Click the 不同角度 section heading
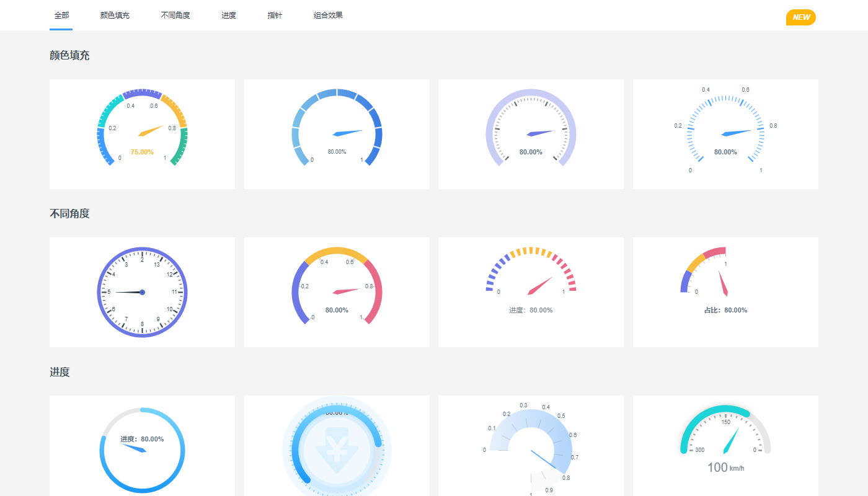Image resolution: width=868 pixels, height=496 pixels. pyautogui.click(x=69, y=214)
